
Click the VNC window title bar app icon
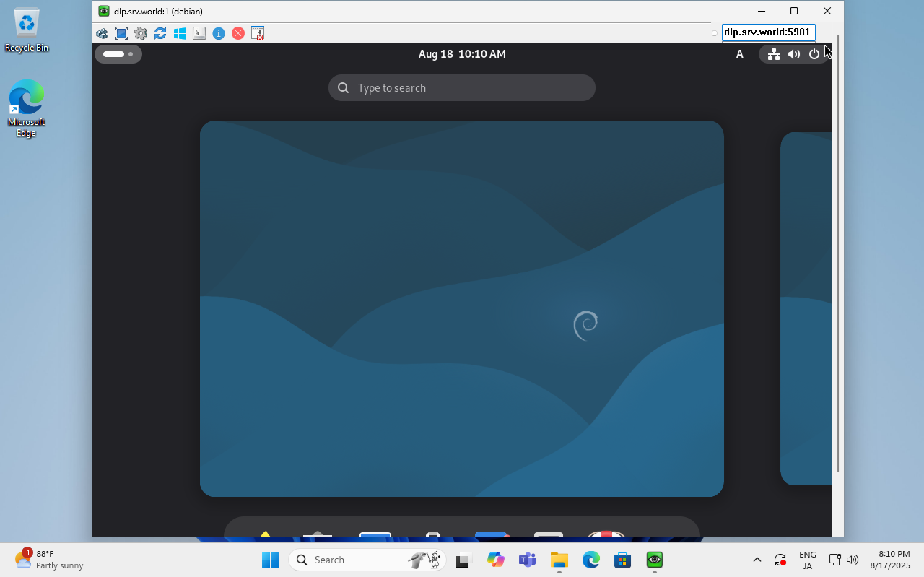click(104, 11)
